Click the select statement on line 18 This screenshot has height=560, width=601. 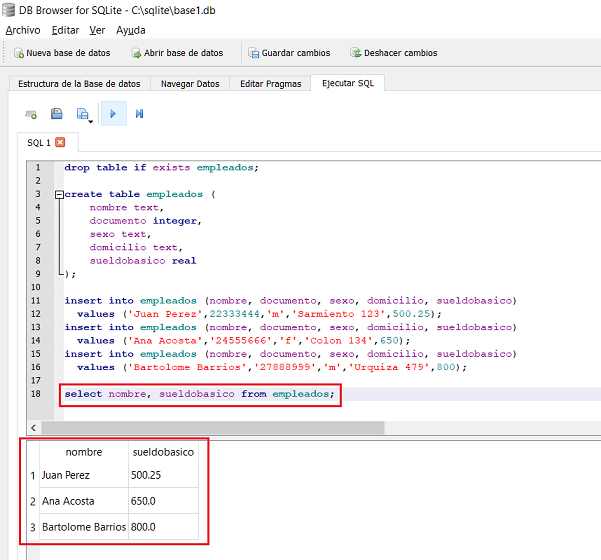199,394
